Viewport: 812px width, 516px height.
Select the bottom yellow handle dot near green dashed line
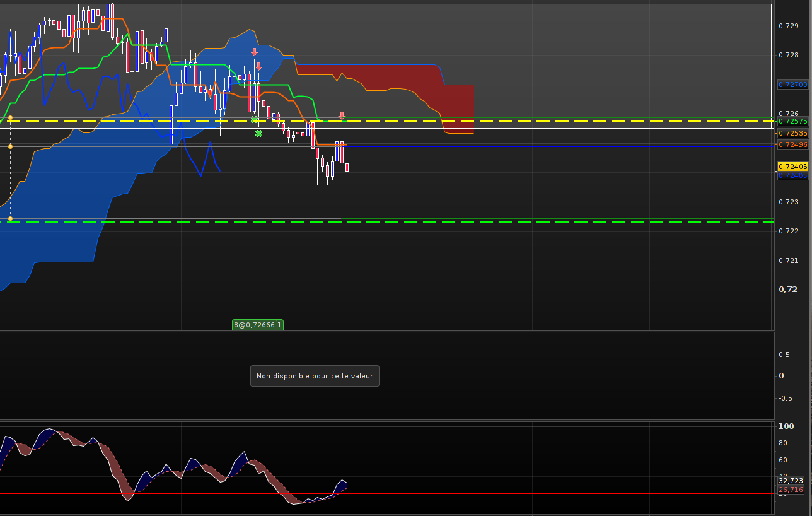(x=10, y=218)
